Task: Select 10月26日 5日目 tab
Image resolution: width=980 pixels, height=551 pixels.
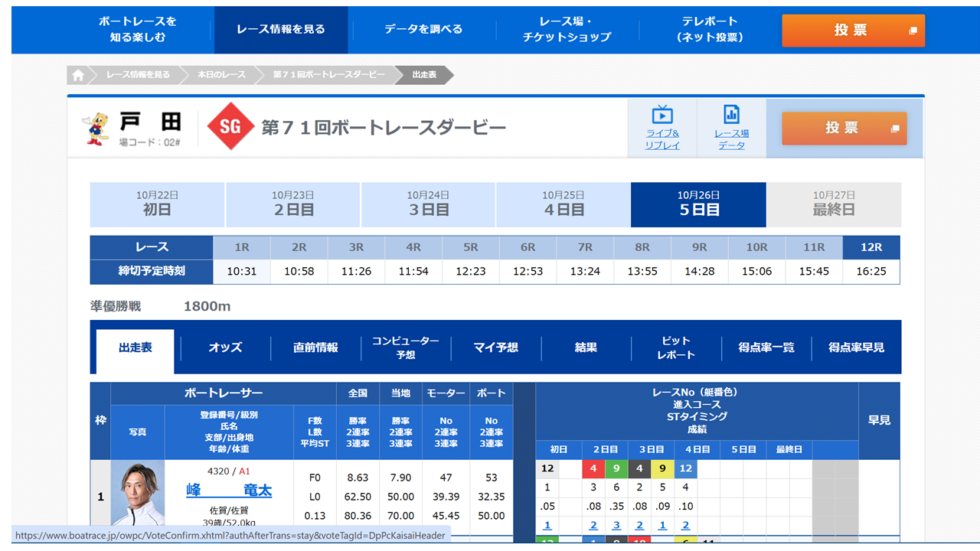Action: tap(698, 204)
